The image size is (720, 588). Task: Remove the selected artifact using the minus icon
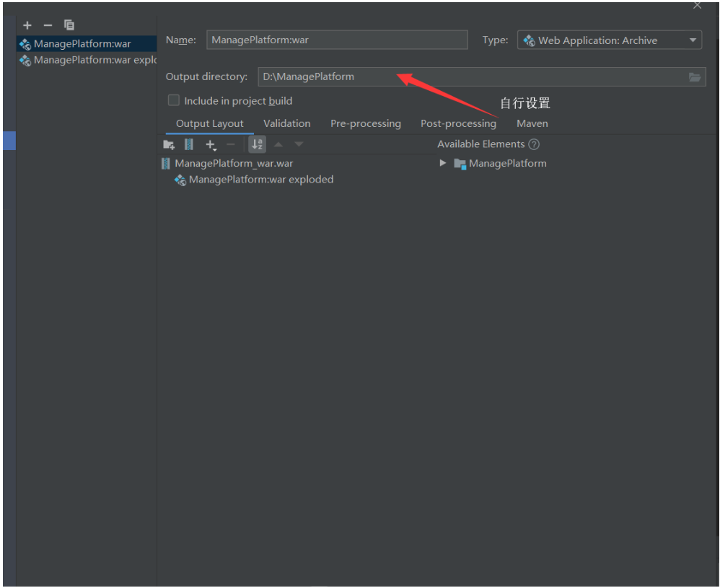[48, 25]
